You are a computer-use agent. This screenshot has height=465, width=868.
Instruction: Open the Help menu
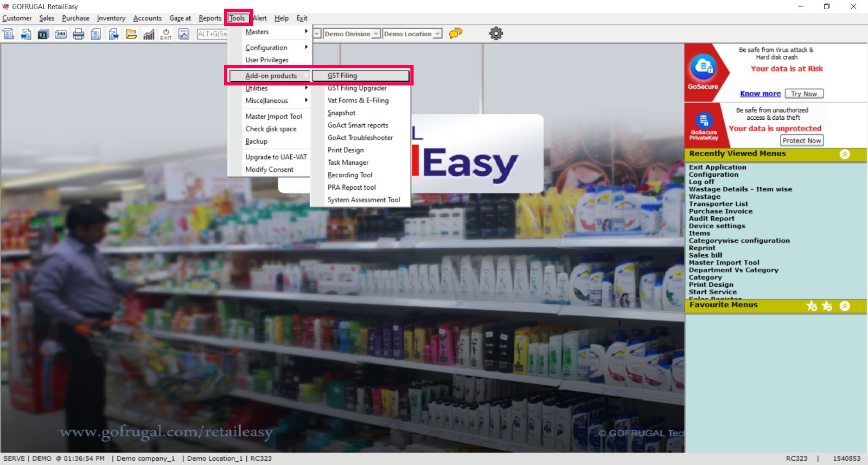[x=282, y=18]
